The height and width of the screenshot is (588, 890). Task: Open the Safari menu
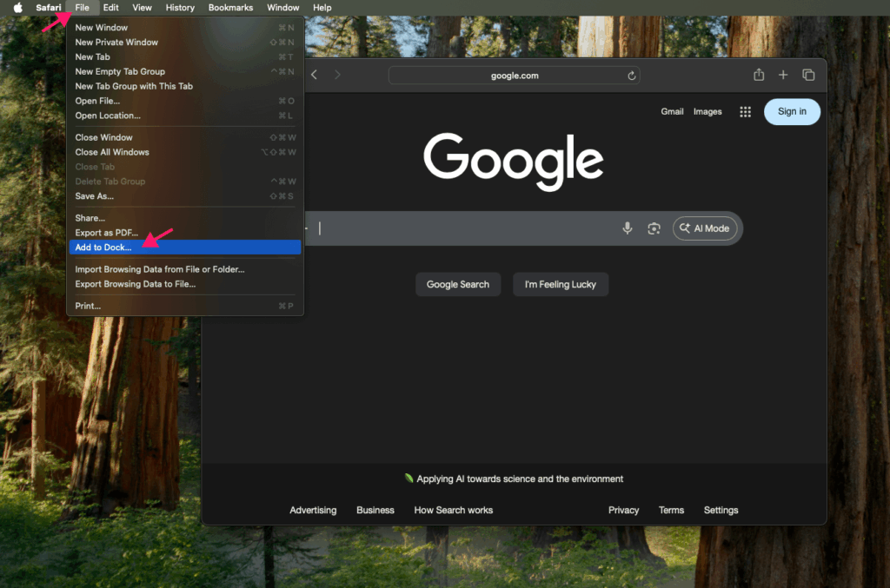coord(49,7)
